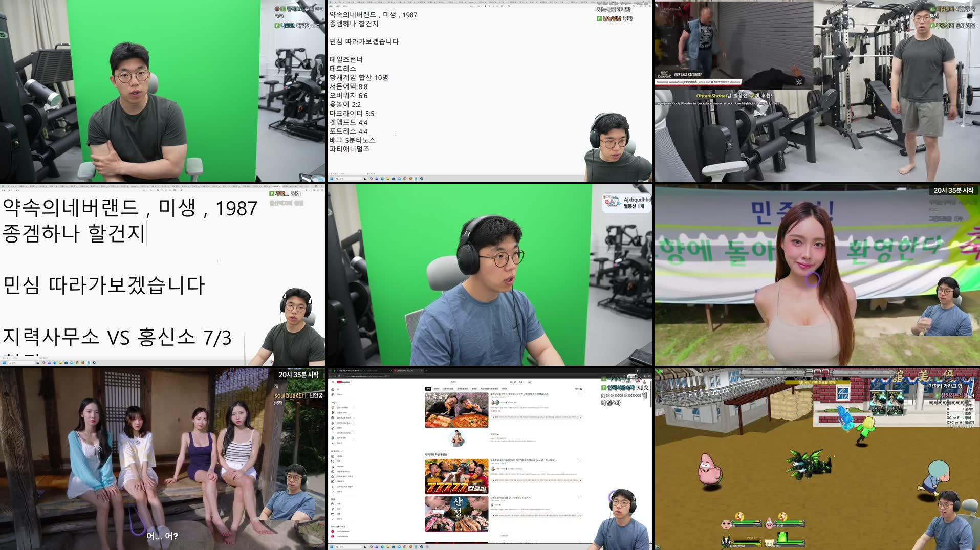The width and height of the screenshot is (980, 550).
Task: Open the font size dropdown in the editor toolbar
Action: tap(478, 6)
